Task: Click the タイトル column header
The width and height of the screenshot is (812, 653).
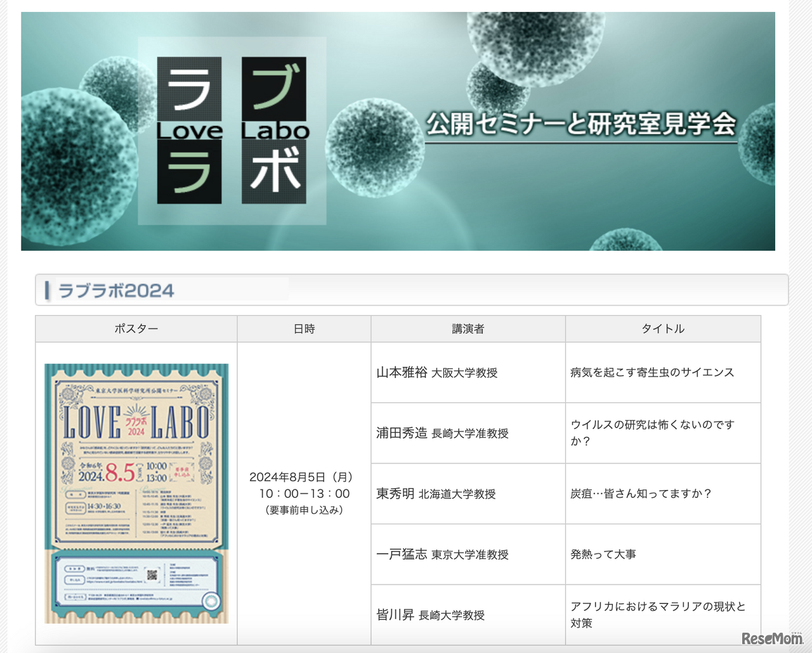Action: coord(663,328)
